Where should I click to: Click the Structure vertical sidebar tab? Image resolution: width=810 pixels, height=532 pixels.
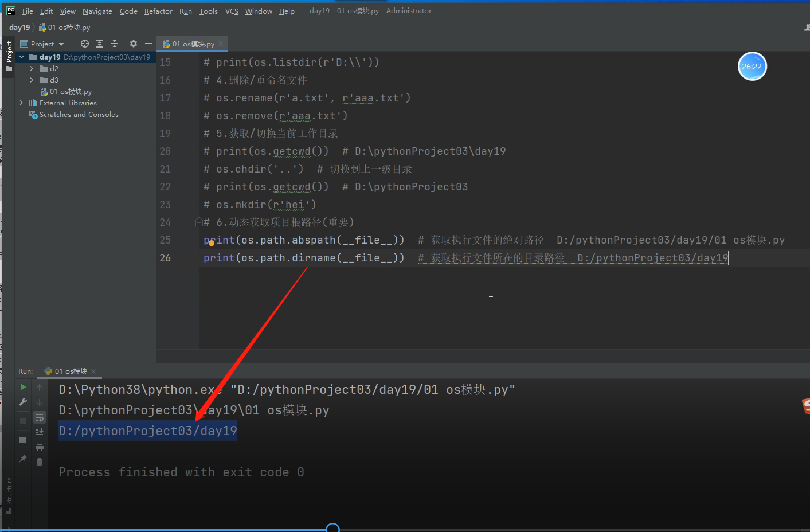pos(9,491)
